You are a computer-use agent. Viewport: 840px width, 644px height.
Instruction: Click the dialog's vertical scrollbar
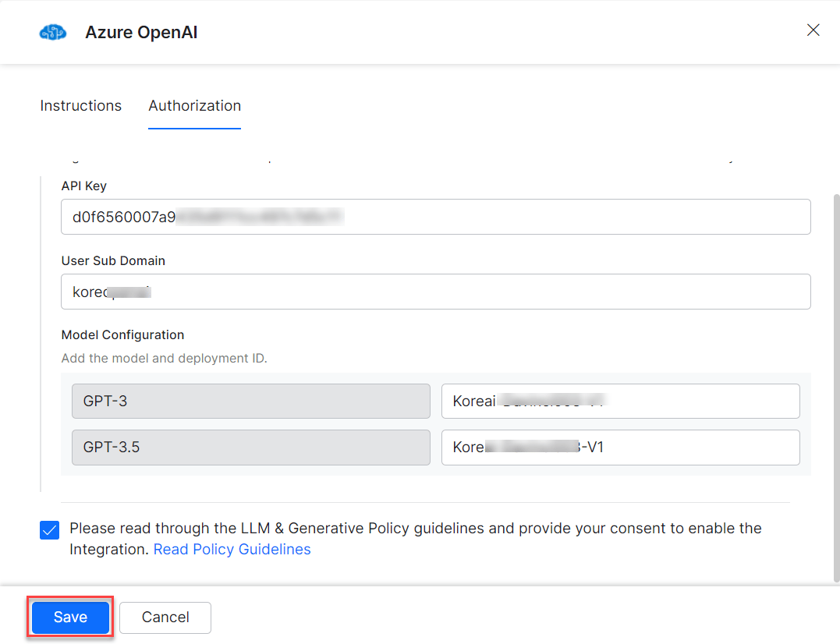836,388
